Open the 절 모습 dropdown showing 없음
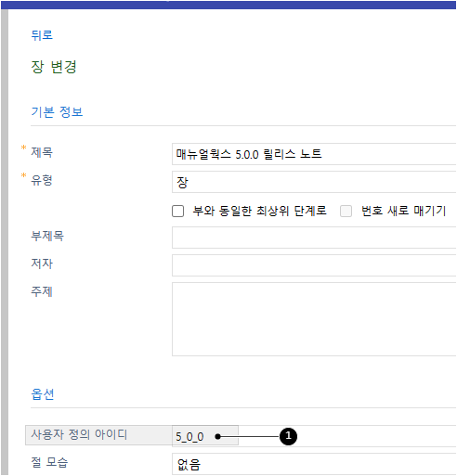Image resolution: width=457 pixels, height=476 pixels. 314,464
